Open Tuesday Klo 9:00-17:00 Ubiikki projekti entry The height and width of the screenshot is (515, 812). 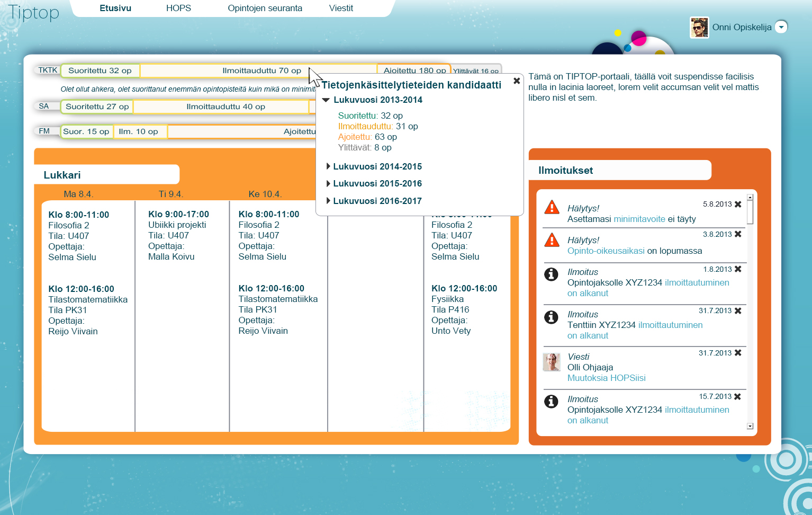click(x=179, y=235)
